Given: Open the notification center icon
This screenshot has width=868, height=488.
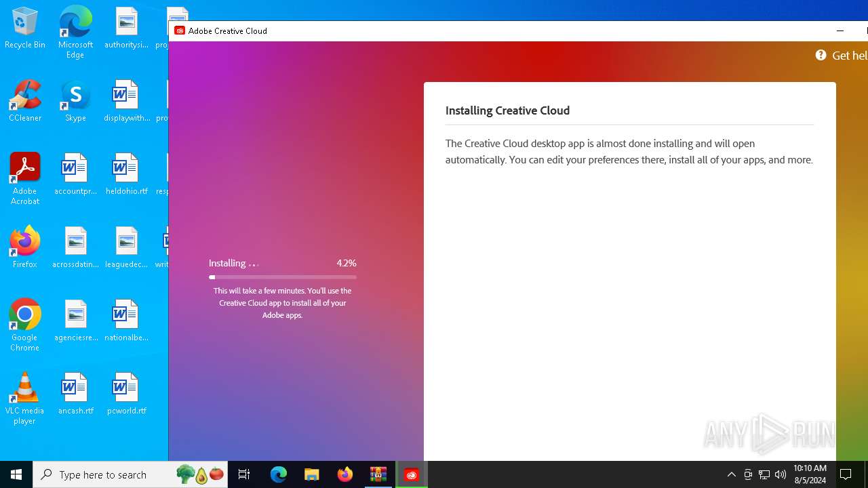Looking at the screenshot, I should (846, 474).
